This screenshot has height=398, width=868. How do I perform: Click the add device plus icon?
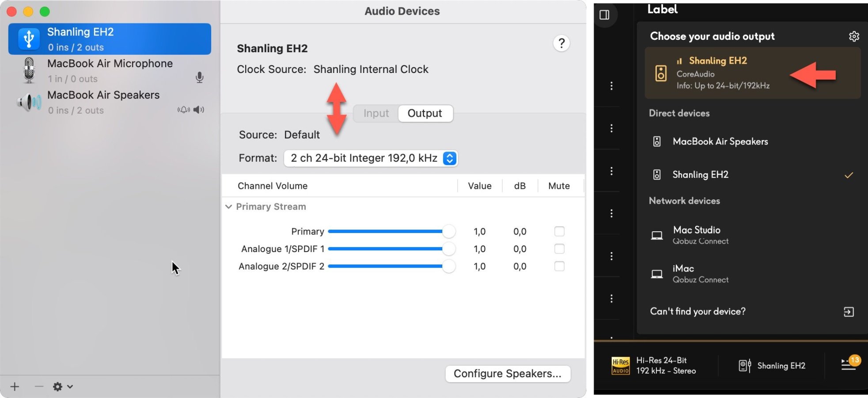(15, 387)
